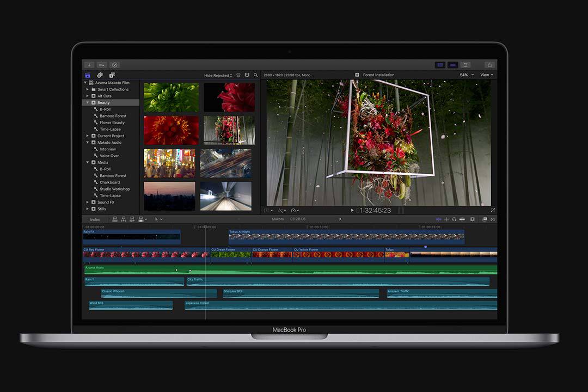Enter full-screen viewer mode
Screen dimensions: 588x392
pyautogui.click(x=493, y=211)
